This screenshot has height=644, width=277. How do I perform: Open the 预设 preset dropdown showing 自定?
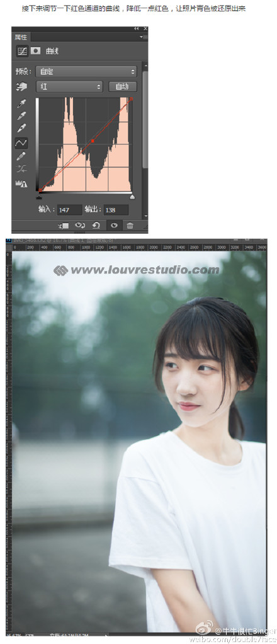(86, 71)
